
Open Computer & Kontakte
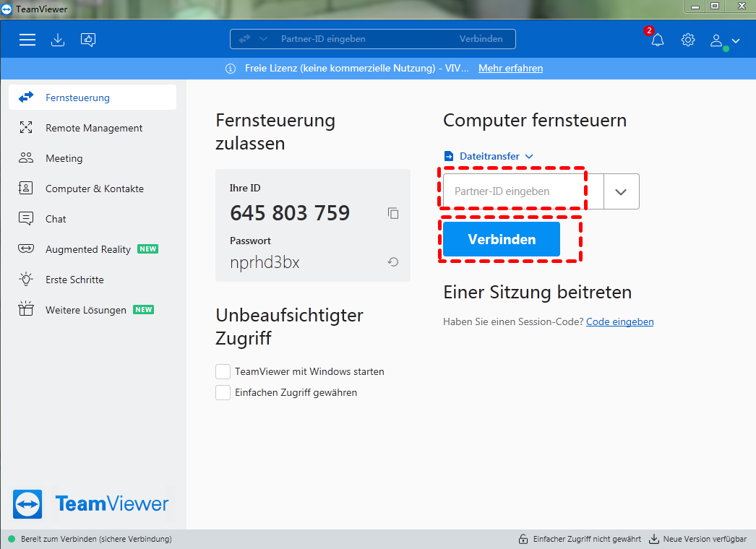point(93,189)
